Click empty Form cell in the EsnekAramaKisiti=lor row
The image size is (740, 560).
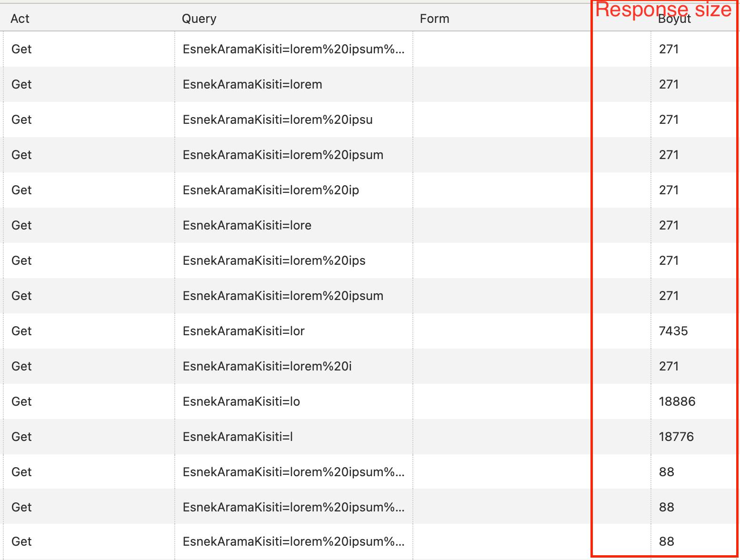pyautogui.click(x=532, y=331)
